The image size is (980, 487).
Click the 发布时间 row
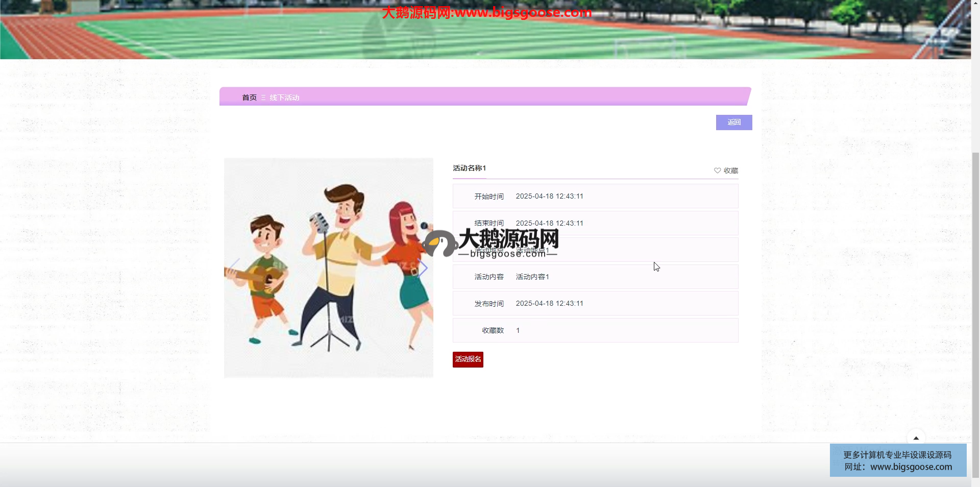click(595, 303)
